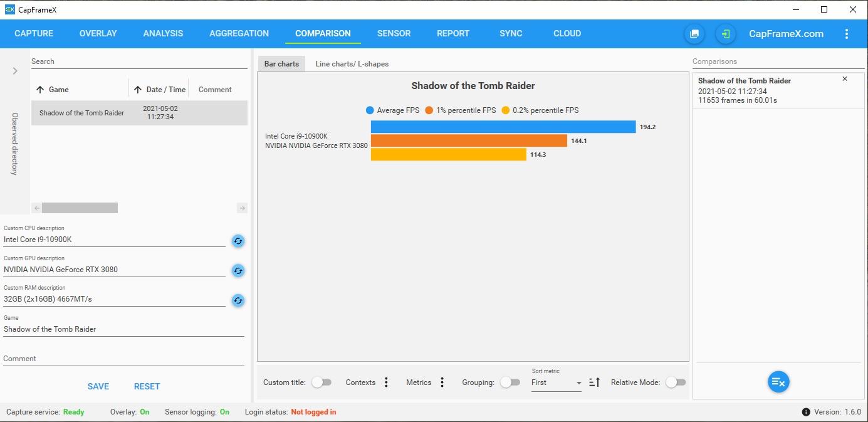The width and height of the screenshot is (868, 422).
Task: Go to the SYNC tab
Action: [x=511, y=34]
